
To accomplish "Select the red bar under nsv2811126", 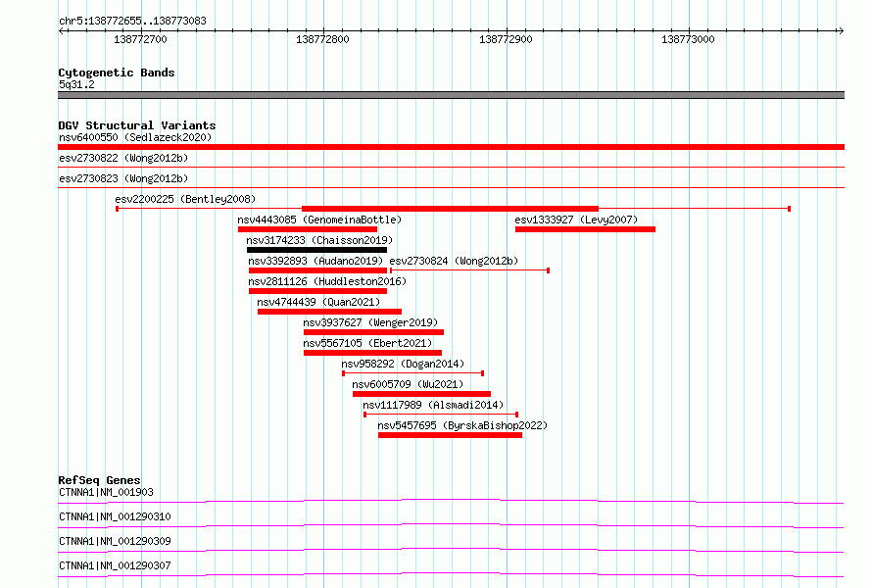I will pos(317,291).
